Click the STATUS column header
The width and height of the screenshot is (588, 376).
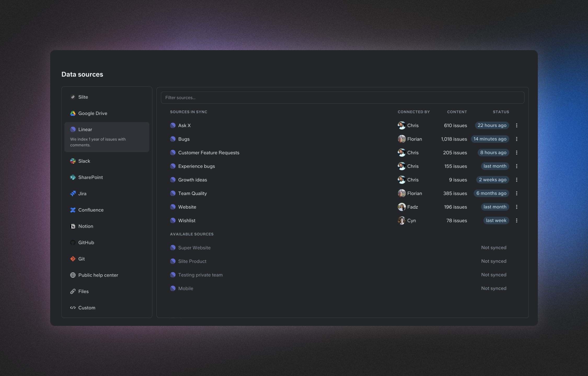pos(501,112)
